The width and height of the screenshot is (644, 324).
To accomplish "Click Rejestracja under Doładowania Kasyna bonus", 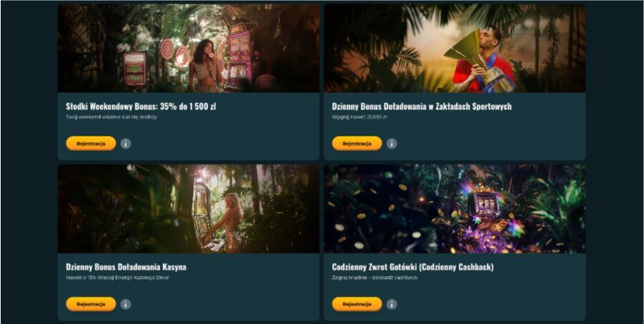I will [91, 304].
